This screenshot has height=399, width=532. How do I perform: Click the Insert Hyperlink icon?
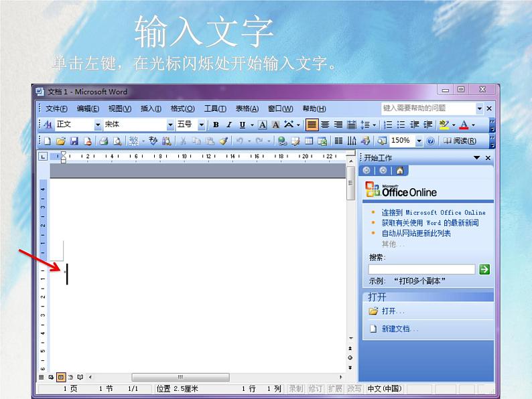pyautogui.click(x=281, y=141)
